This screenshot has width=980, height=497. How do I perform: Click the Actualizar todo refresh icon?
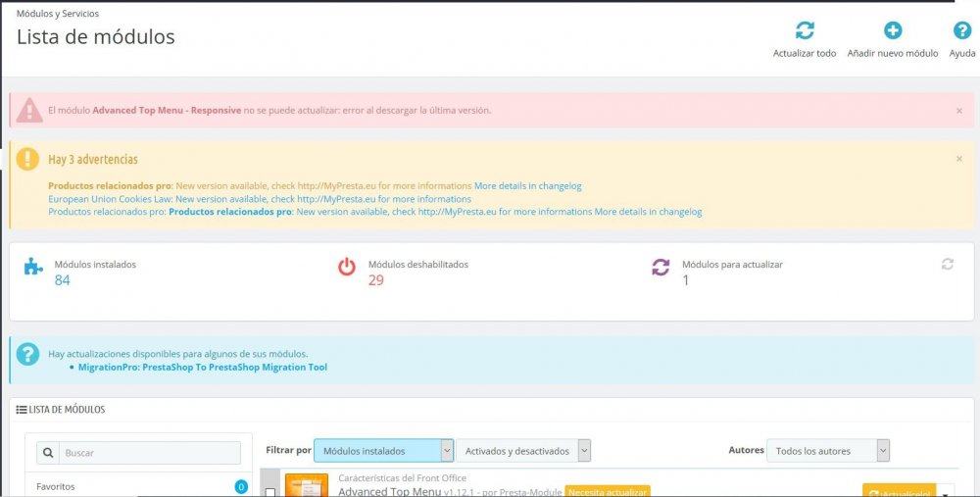[805, 30]
